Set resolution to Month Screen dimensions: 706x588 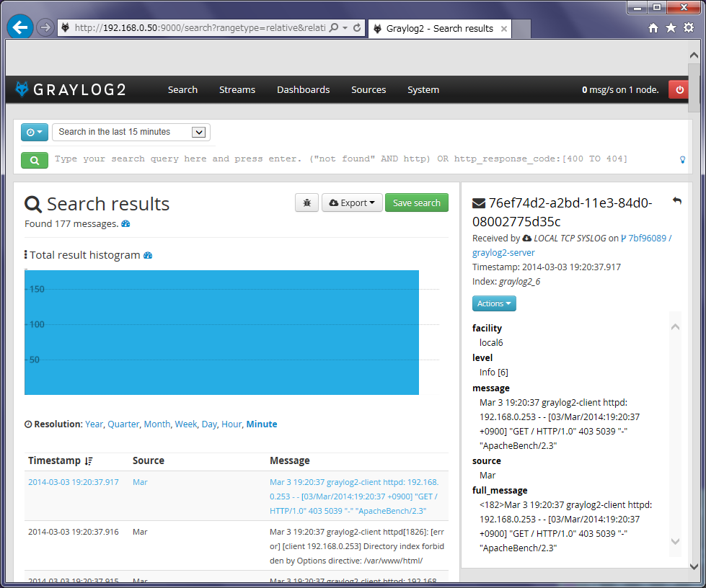point(157,424)
